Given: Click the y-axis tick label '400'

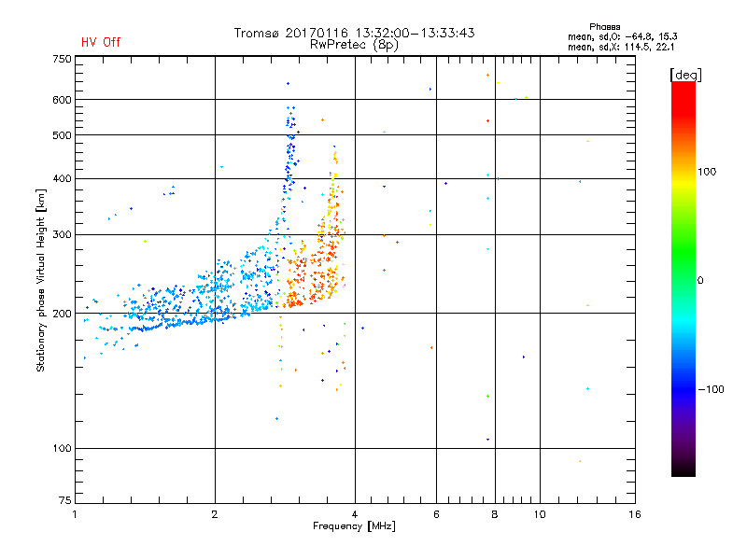Looking at the screenshot, I should pyautogui.click(x=62, y=179).
